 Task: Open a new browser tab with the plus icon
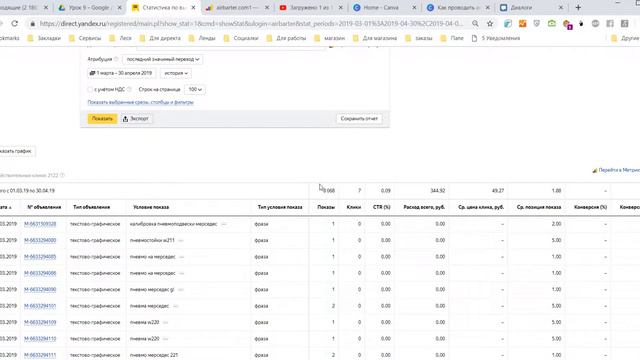[578, 7]
